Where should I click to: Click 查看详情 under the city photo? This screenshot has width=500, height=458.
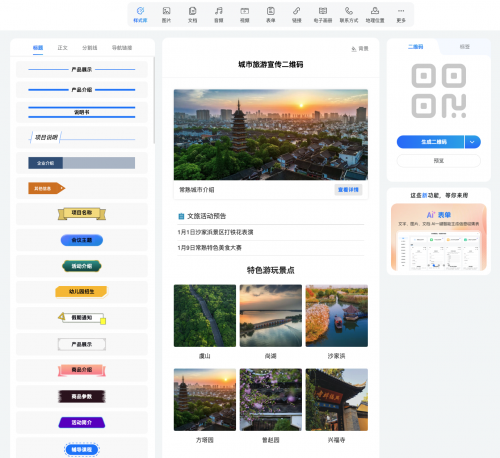[348, 190]
